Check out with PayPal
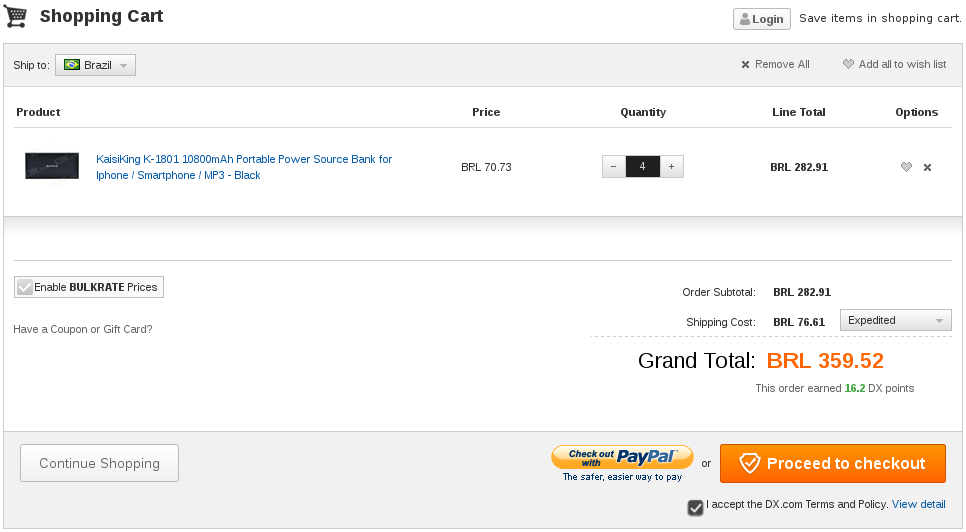The image size is (966, 532). [622, 463]
